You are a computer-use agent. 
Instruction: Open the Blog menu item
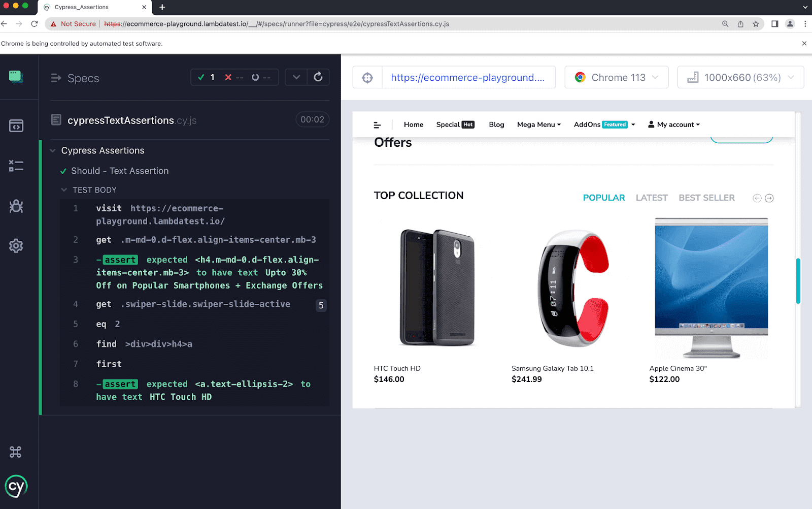coord(496,124)
